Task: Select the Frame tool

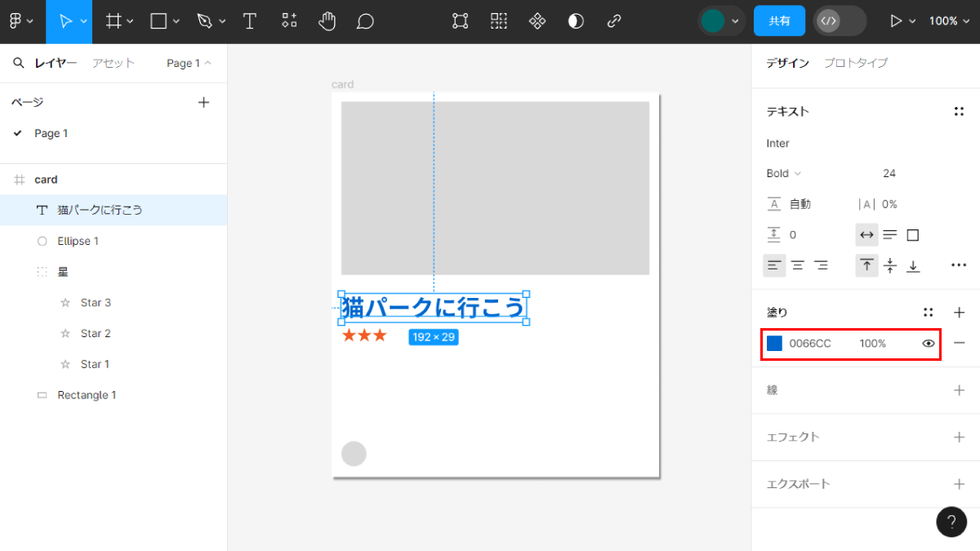Action: pyautogui.click(x=114, y=21)
